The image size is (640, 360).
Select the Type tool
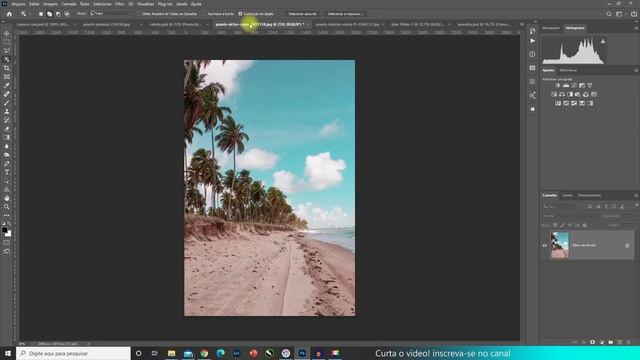7,172
